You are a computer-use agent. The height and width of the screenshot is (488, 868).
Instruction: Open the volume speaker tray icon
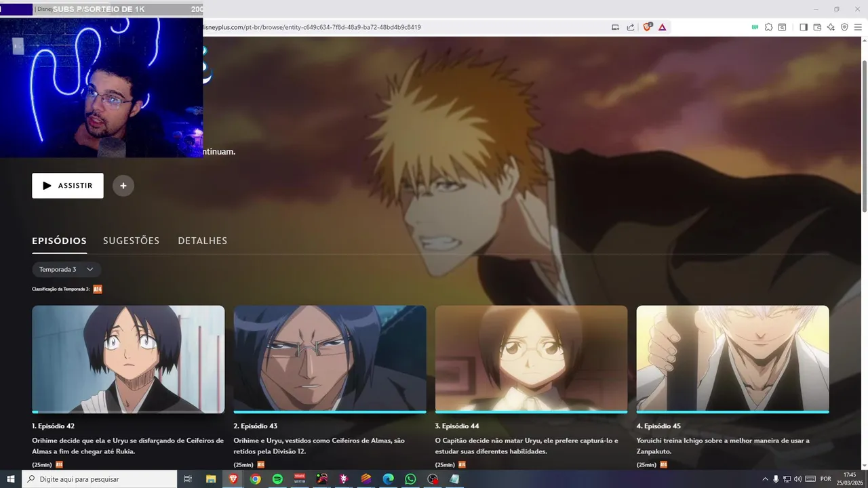797,479
